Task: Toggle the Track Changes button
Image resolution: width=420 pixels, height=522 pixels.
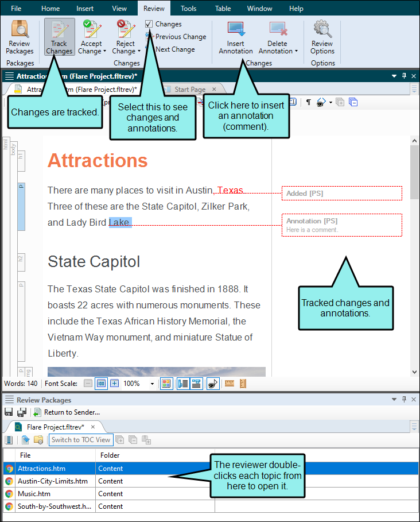Action: tap(59, 37)
